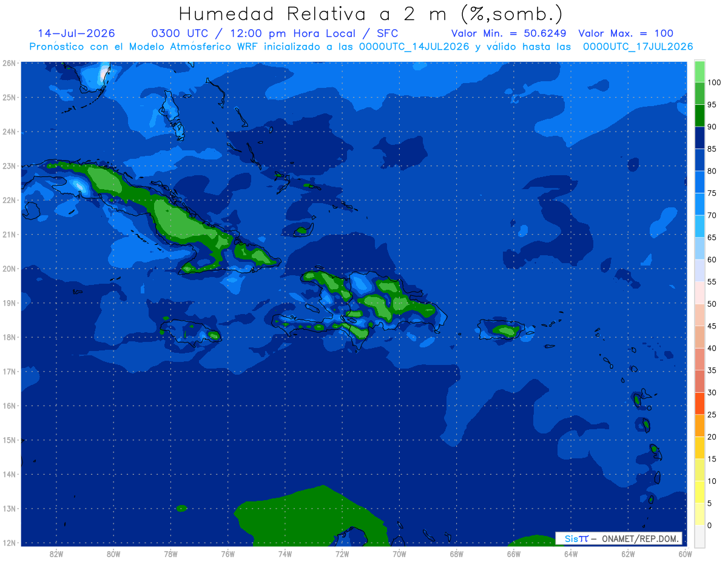The width and height of the screenshot is (728, 562).
Task: Click the legend value '45'
Action: pyautogui.click(x=712, y=326)
